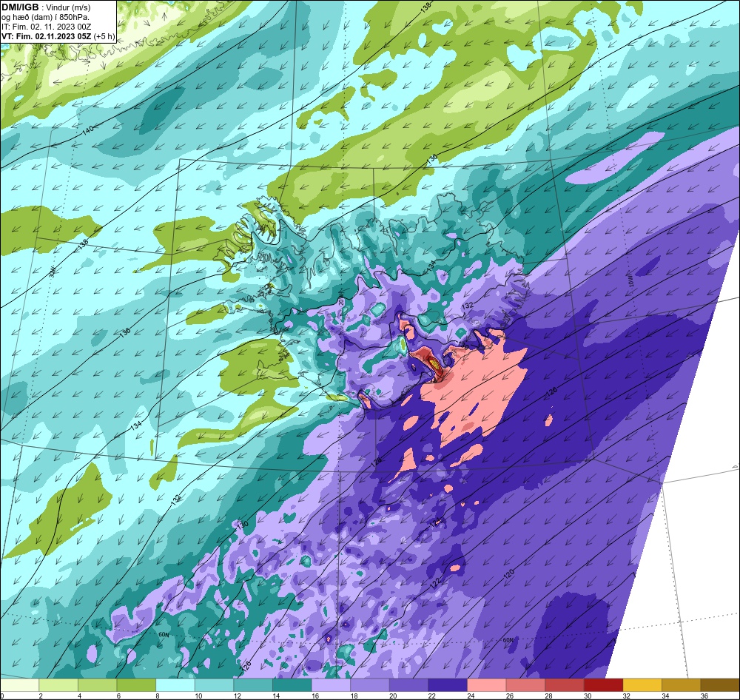Select the legend value '32'
The image size is (740, 700).
(627, 696)
